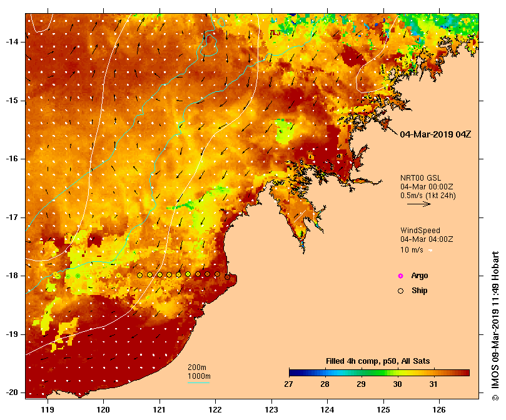Image resolution: width=506 pixels, height=420 pixels.
Task: Click the 'Ship' legend label
Action: tap(420, 291)
